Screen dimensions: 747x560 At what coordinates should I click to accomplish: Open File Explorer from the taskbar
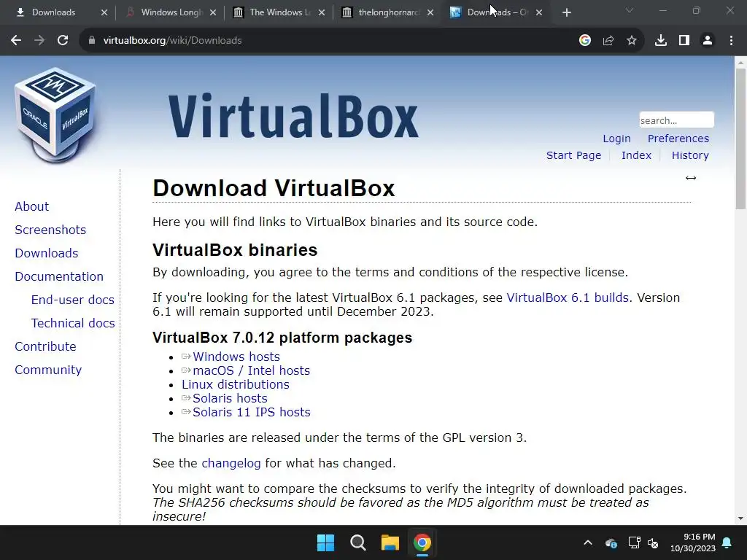click(390, 542)
